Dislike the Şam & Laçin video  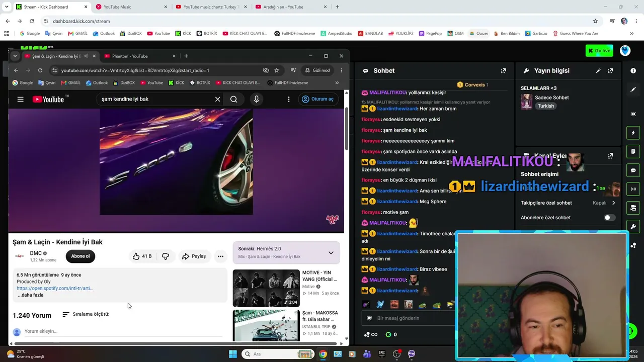coord(165,256)
